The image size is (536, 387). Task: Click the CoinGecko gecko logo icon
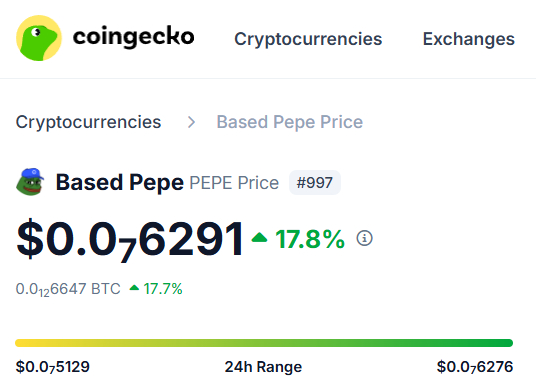pyautogui.click(x=39, y=38)
